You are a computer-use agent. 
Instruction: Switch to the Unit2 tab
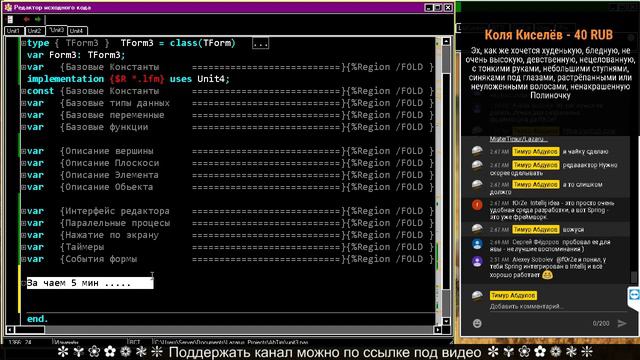pyautogui.click(x=35, y=31)
